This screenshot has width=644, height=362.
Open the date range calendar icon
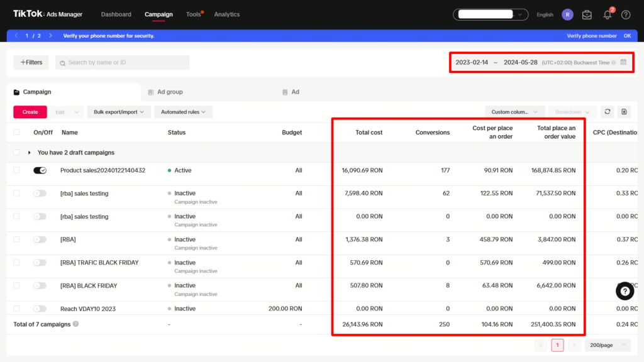point(623,62)
